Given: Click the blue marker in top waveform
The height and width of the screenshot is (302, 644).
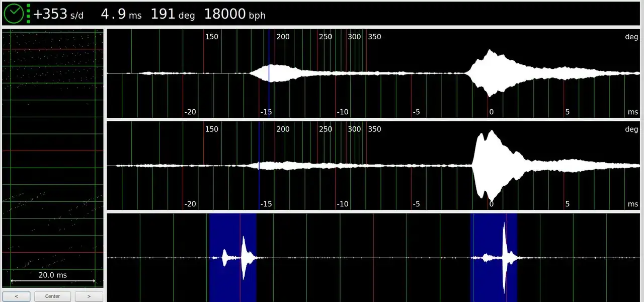Looking at the screenshot, I should click(269, 73).
